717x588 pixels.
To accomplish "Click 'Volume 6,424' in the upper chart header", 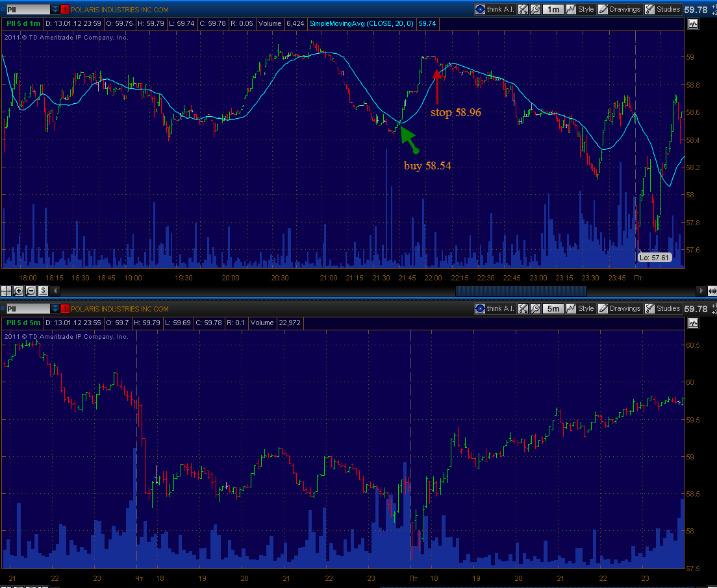I will (x=281, y=23).
